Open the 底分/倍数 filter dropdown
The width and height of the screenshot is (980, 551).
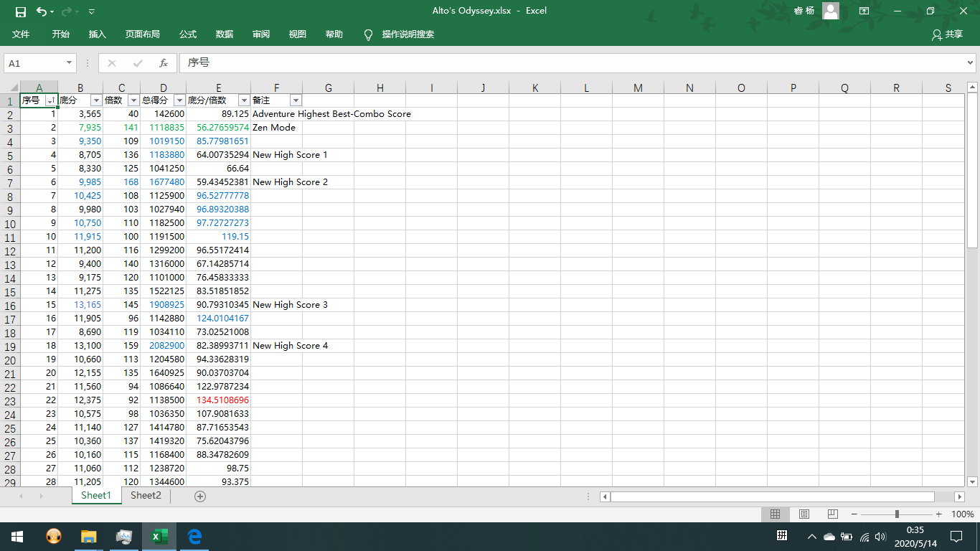pos(244,100)
